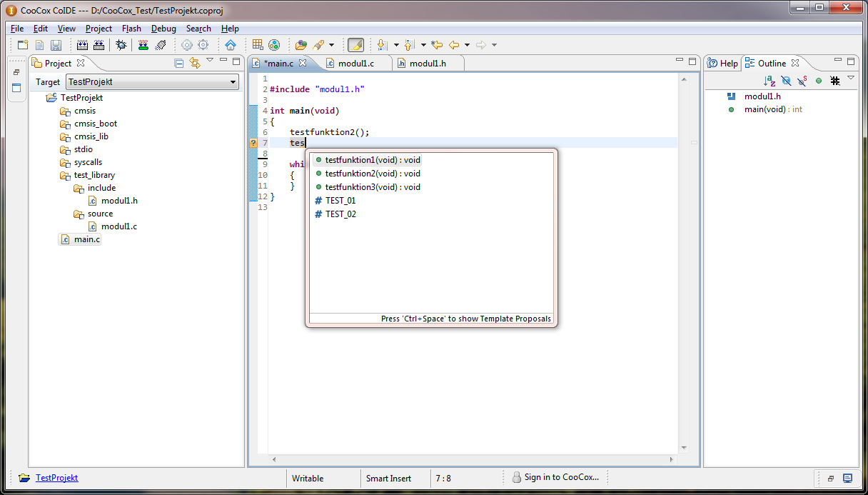Click the Save disk icon
The width and height of the screenshot is (868, 495).
coord(56,45)
